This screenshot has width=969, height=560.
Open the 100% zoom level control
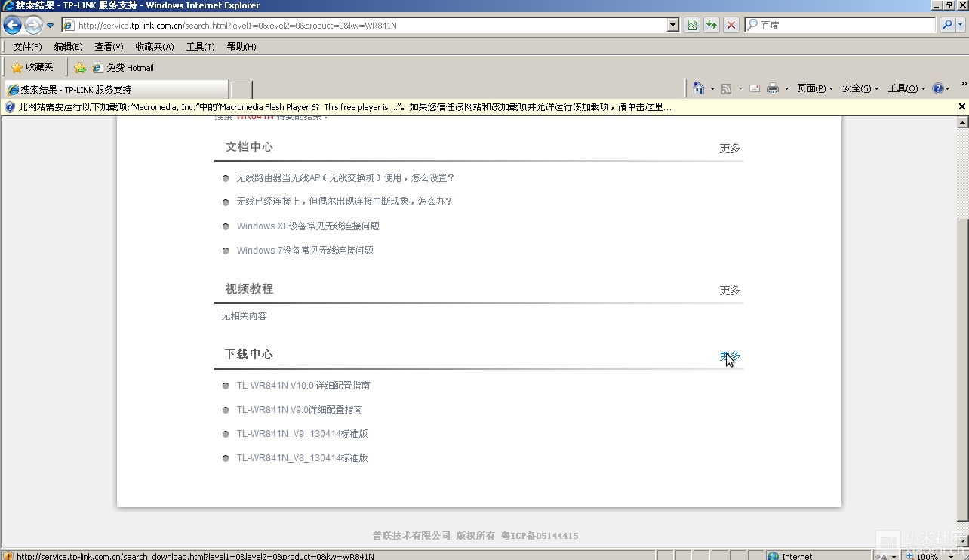(927, 556)
